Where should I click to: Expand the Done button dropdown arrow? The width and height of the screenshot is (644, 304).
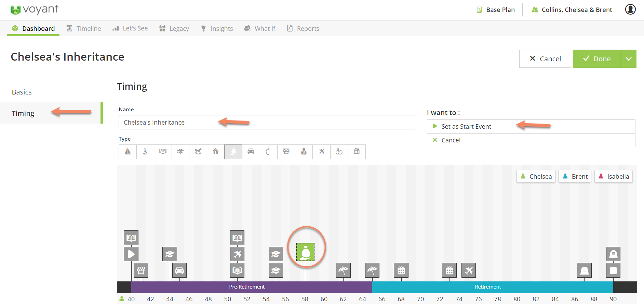629,59
